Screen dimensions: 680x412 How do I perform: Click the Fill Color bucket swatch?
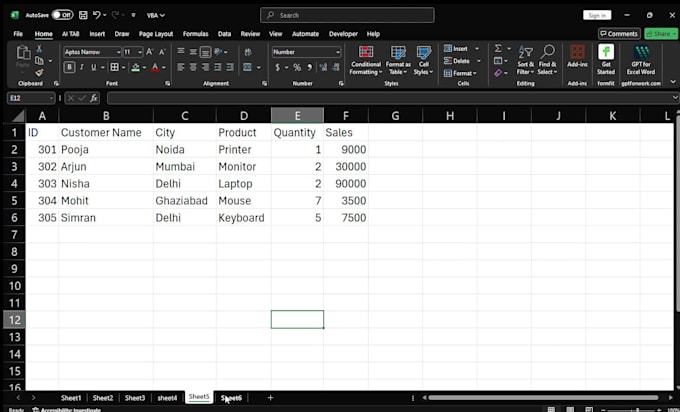(x=135, y=67)
